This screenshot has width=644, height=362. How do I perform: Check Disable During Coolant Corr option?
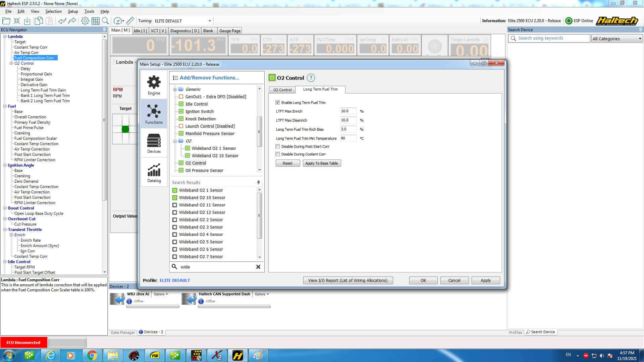point(277,154)
